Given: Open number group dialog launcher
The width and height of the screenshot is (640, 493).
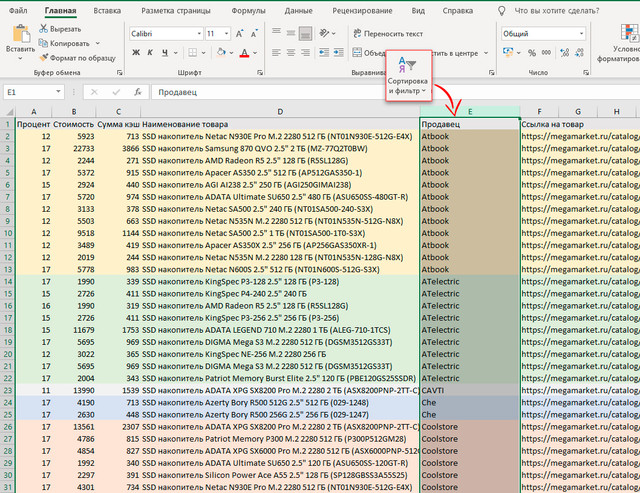Looking at the screenshot, I should pos(586,73).
